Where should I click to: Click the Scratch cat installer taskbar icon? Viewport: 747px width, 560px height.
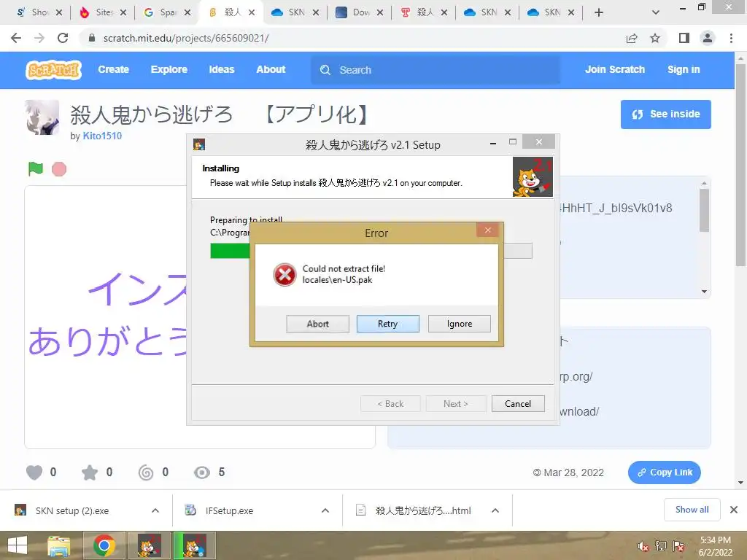[x=194, y=545]
